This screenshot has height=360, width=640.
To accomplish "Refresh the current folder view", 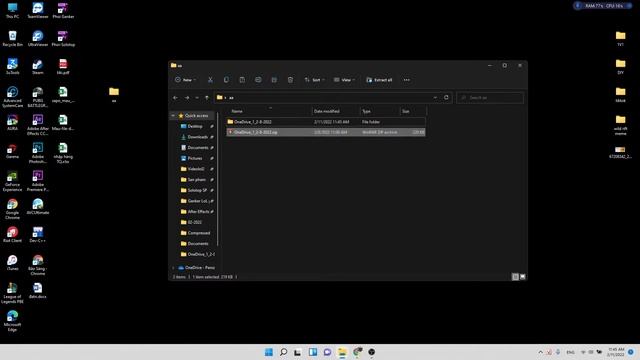I will [x=446, y=98].
